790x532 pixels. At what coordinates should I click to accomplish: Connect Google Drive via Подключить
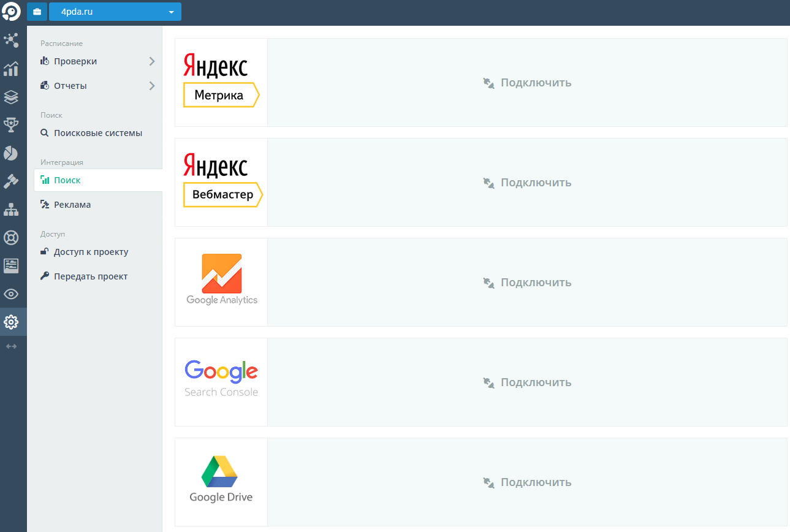click(527, 482)
